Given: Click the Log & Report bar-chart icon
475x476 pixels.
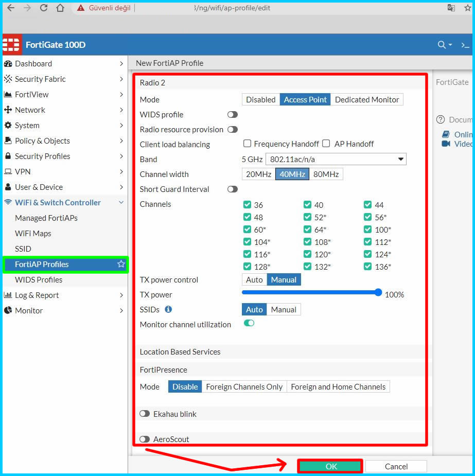Looking at the screenshot, I should point(8,295).
